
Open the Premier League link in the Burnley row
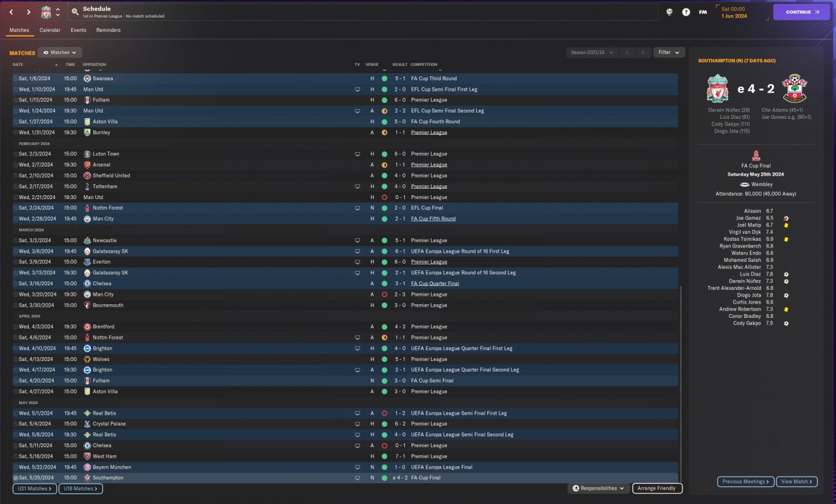pos(429,133)
